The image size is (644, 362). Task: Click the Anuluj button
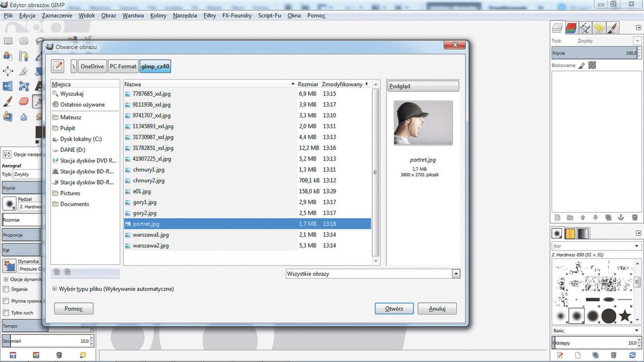point(437,309)
